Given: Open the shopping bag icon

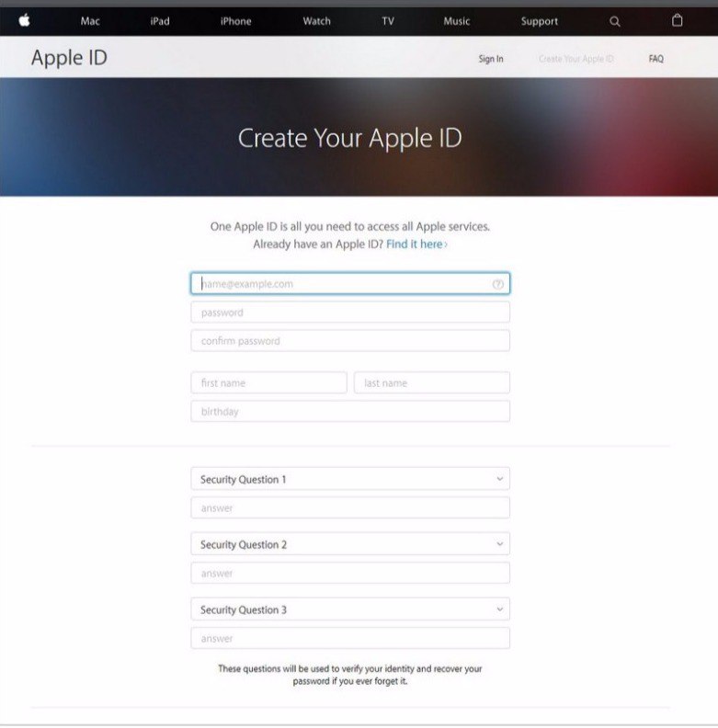Looking at the screenshot, I should click(678, 20).
